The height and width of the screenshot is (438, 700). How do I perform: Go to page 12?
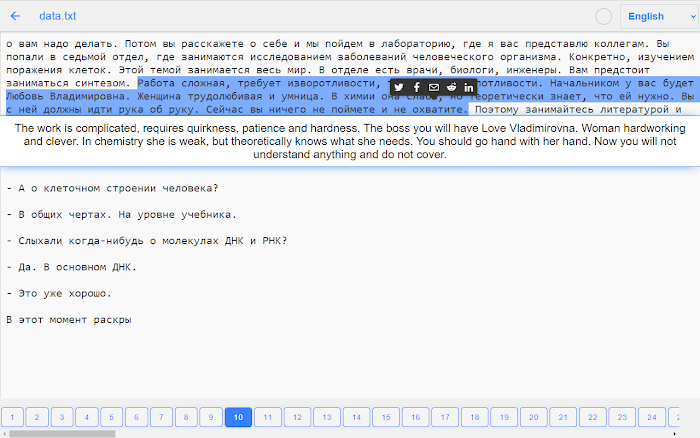(297, 417)
